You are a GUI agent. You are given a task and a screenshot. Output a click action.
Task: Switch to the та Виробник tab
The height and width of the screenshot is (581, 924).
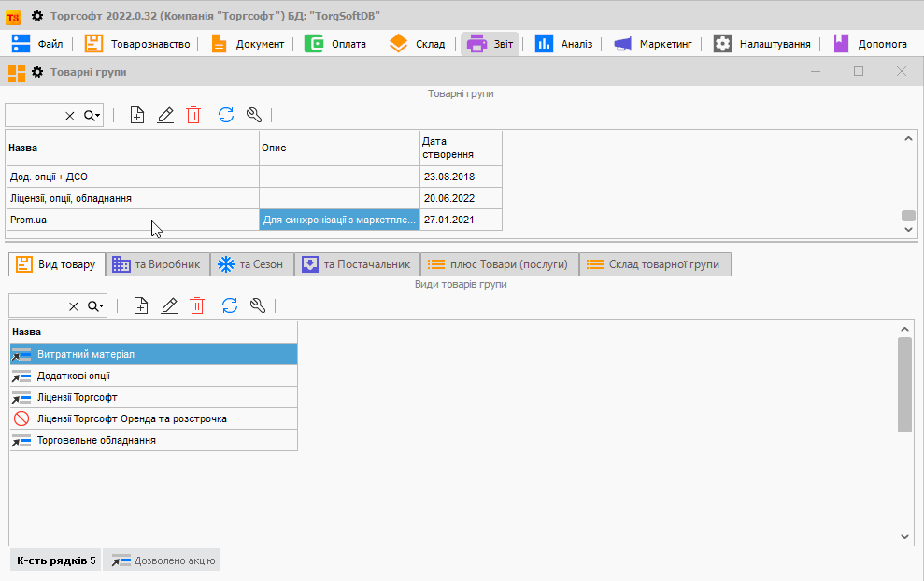click(156, 264)
